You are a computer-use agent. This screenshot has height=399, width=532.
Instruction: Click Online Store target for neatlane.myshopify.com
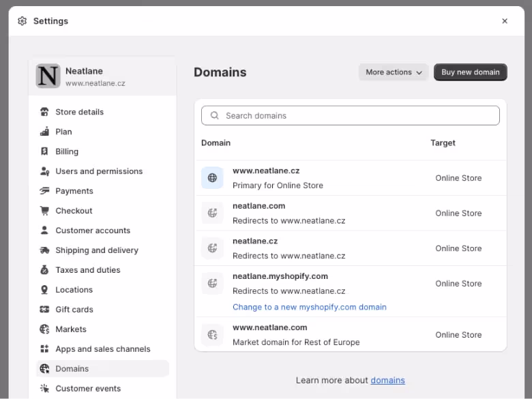(x=458, y=284)
